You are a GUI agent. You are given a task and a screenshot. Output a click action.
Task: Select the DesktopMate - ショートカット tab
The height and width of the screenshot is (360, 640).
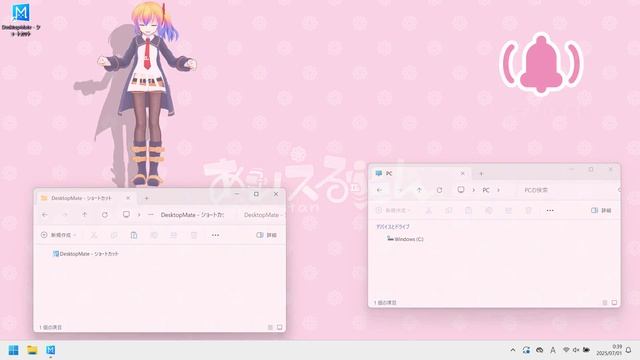tap(82, 198)
